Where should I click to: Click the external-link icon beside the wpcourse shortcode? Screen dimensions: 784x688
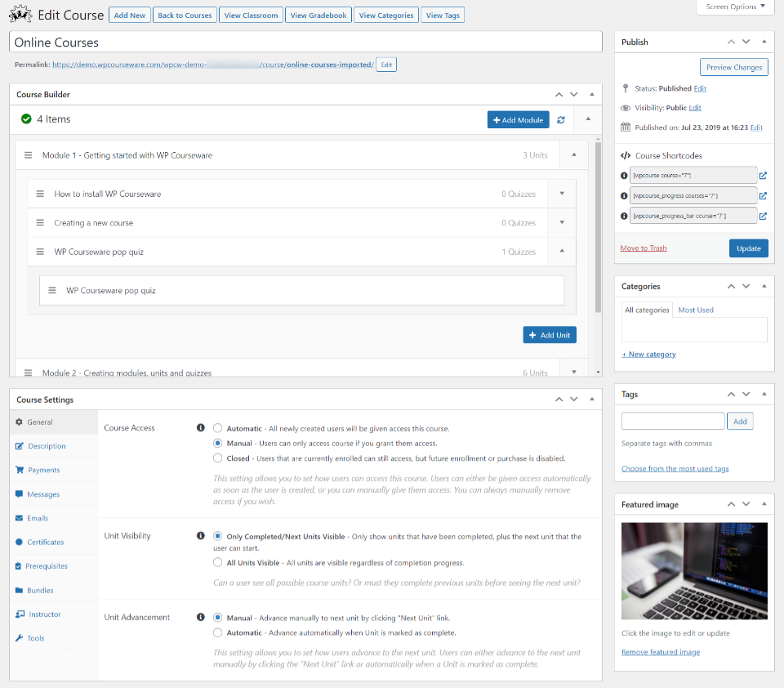pyautogui.click(x=762, y=175)
